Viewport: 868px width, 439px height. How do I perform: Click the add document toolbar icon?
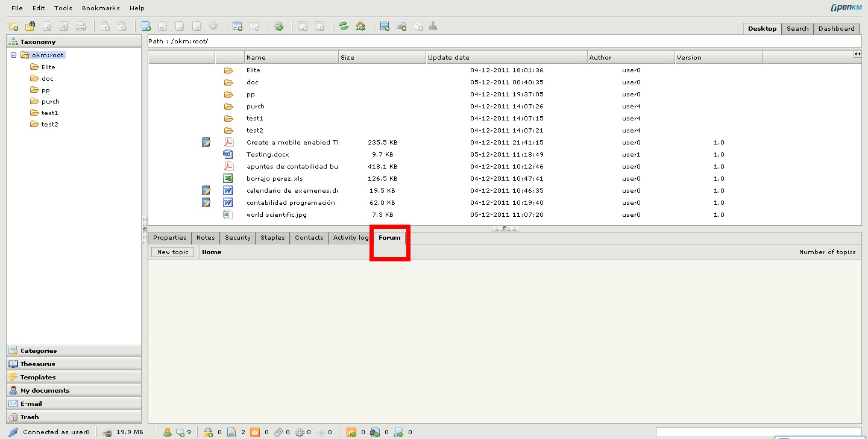click(146, 26)
